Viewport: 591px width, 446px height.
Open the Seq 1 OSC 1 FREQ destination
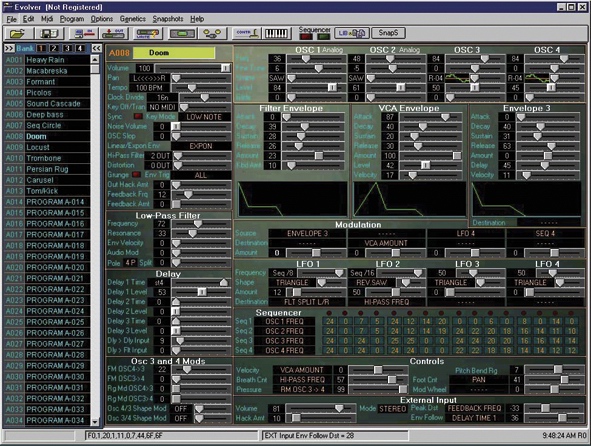pos(285,321)
